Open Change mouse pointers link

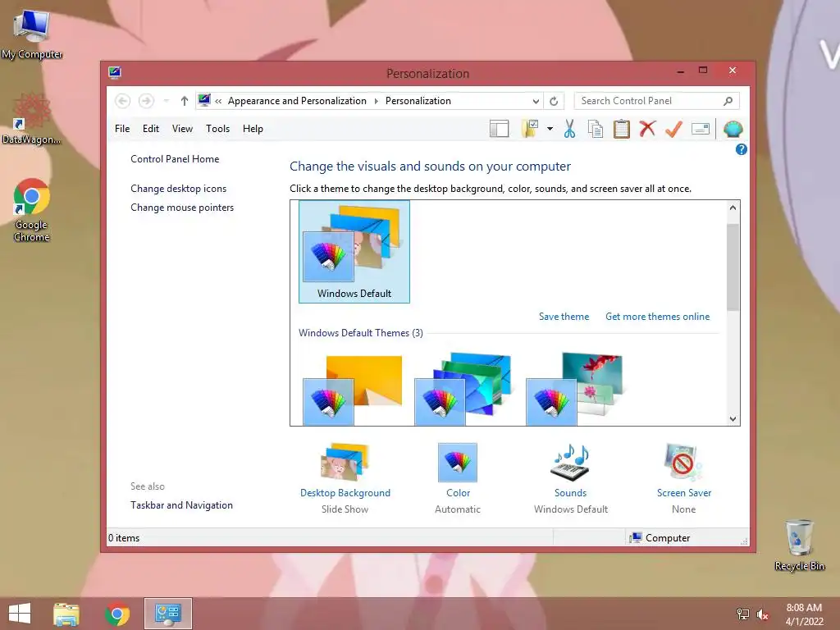[x=182, y=208]
